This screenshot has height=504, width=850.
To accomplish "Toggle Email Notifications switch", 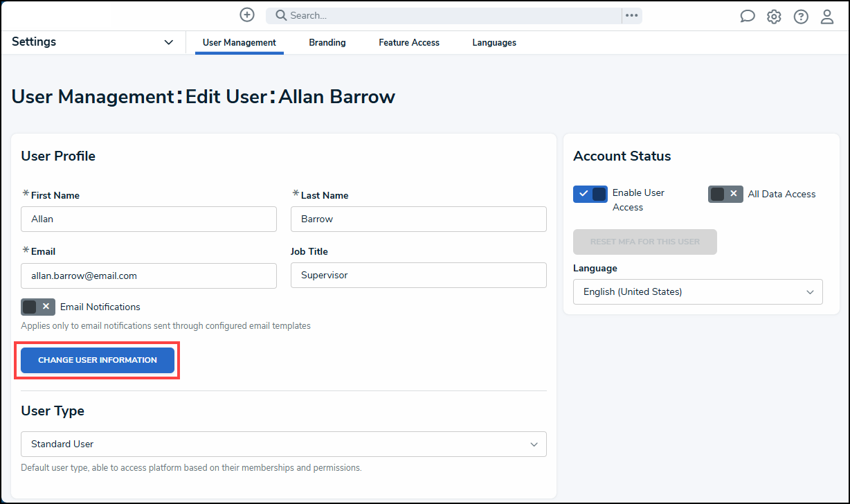I will pos(38,307).
